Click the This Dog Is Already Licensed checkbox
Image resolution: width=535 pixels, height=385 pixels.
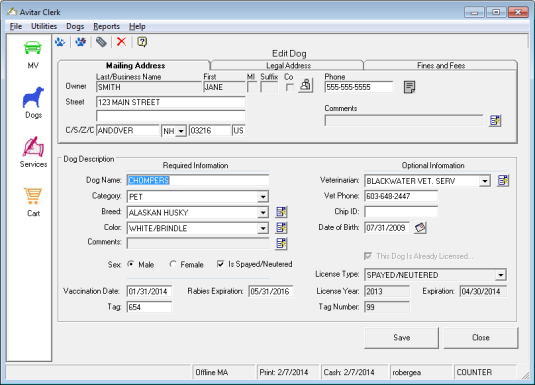(368, 256)
